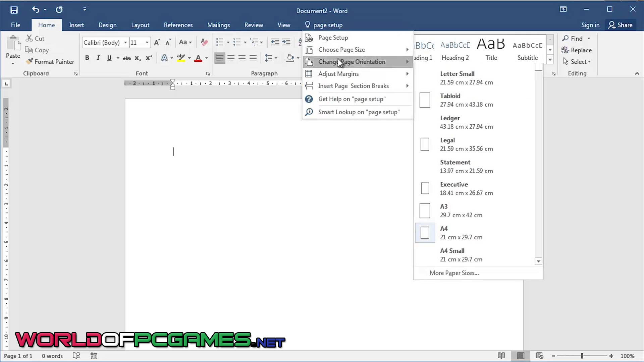Switch to Read Mode view
The height and width of the screenshot is (362, 644).
(x=501, y=356)
